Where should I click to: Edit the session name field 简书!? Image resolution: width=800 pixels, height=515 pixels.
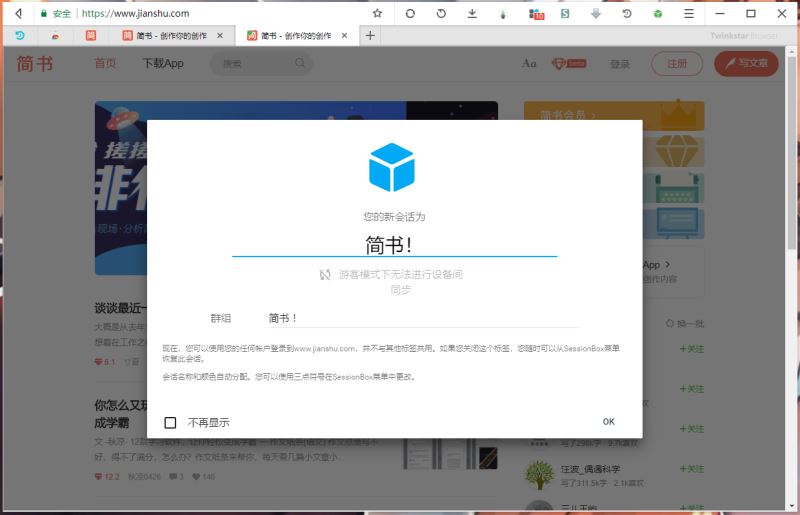point(394,245)
